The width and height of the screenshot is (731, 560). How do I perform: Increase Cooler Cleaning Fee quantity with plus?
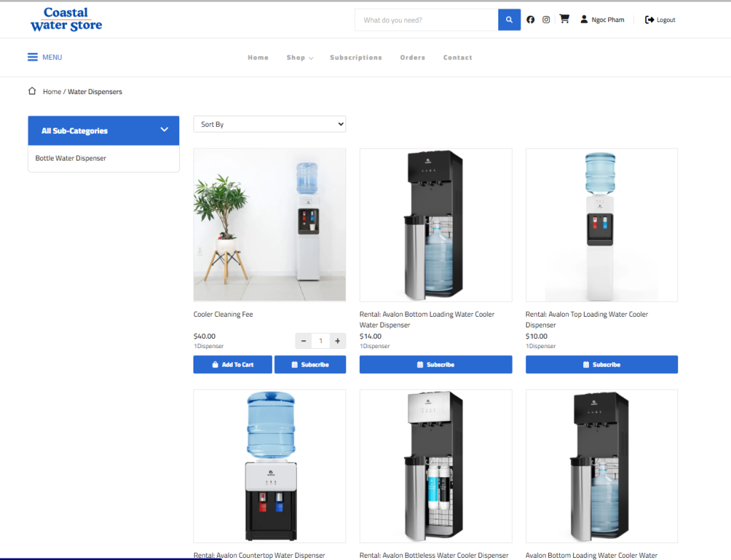coord(338,341)
